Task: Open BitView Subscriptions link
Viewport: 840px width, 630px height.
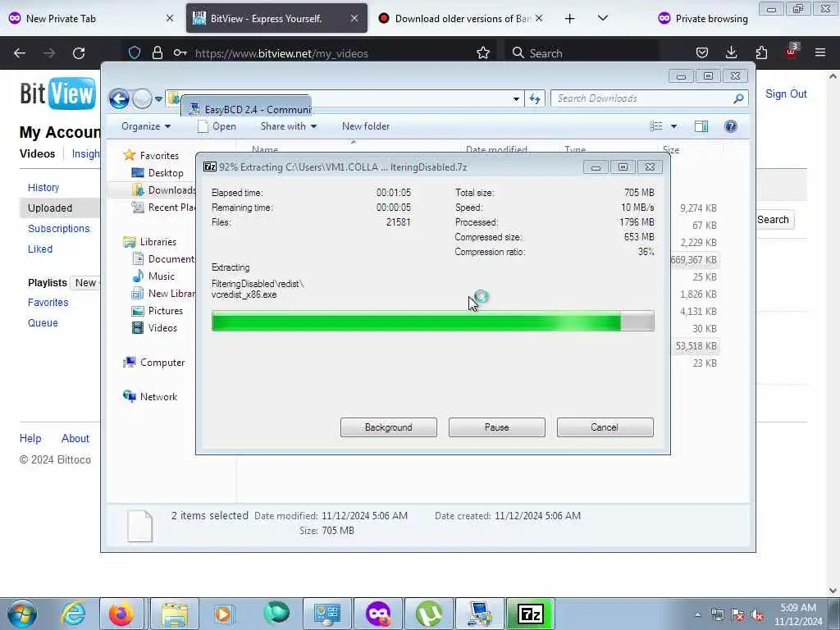Action: (x=59, y=228)
